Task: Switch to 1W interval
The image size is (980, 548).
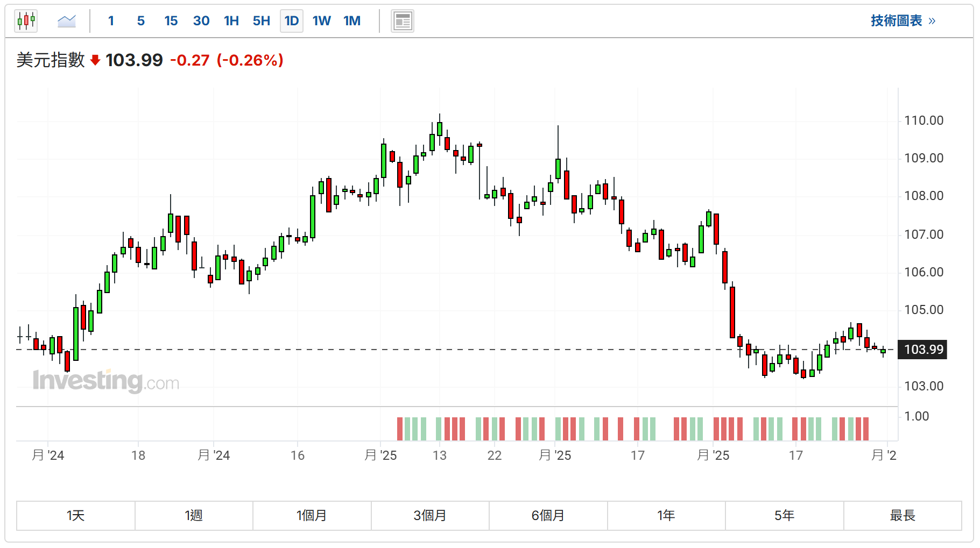Action: point(322,21)
